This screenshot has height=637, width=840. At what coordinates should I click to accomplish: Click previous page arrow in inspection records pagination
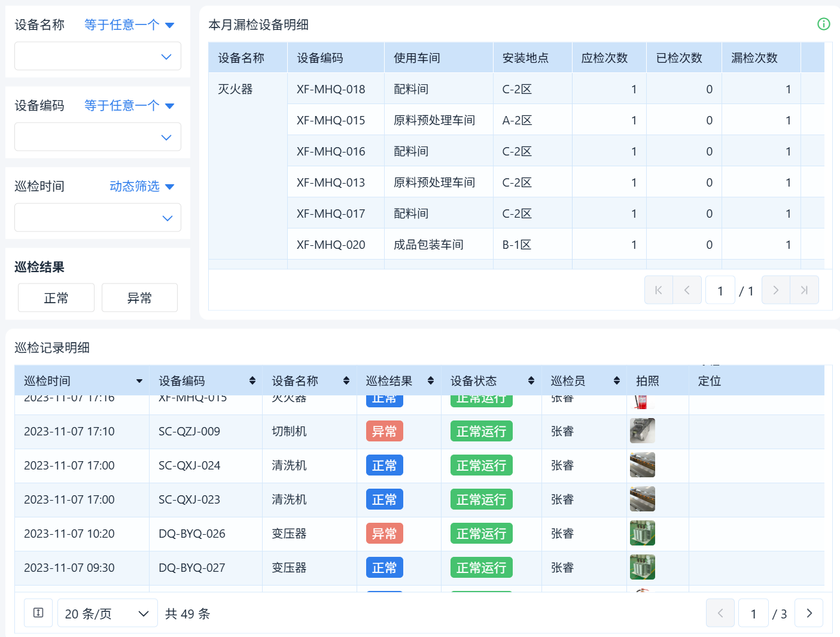point(720,613)
